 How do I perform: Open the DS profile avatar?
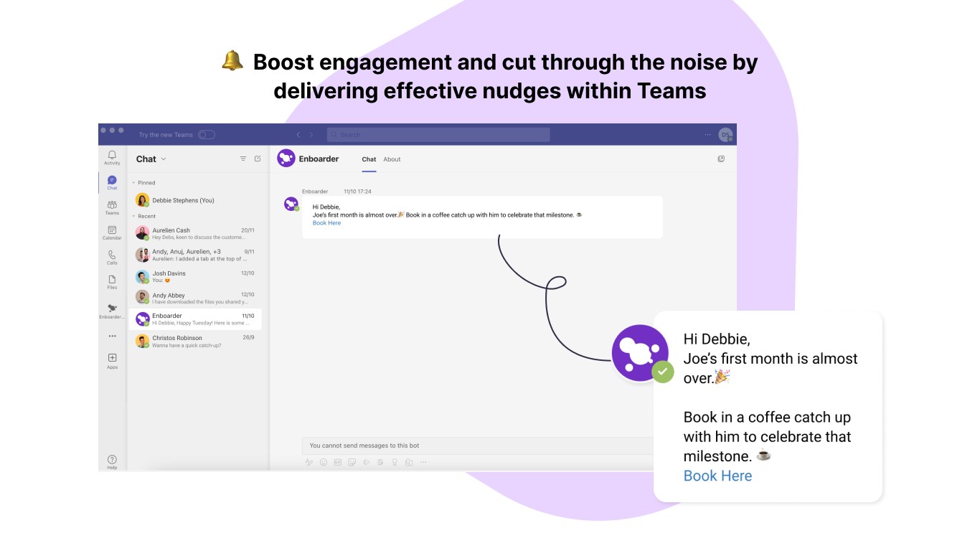pos(725,134)
